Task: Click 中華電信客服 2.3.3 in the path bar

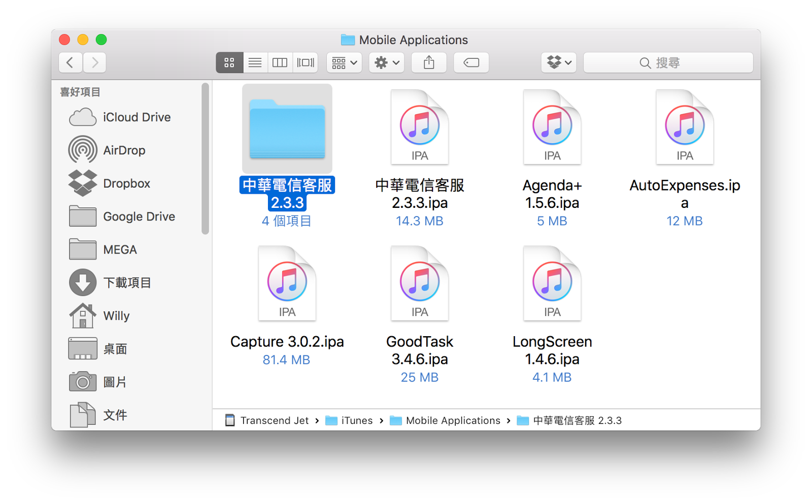Action: [569, 420]
